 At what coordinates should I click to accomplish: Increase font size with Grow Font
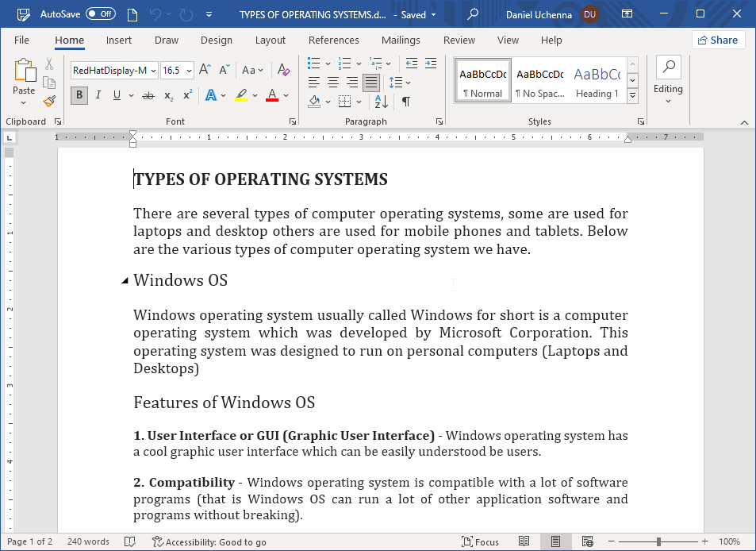click(205, 71)
